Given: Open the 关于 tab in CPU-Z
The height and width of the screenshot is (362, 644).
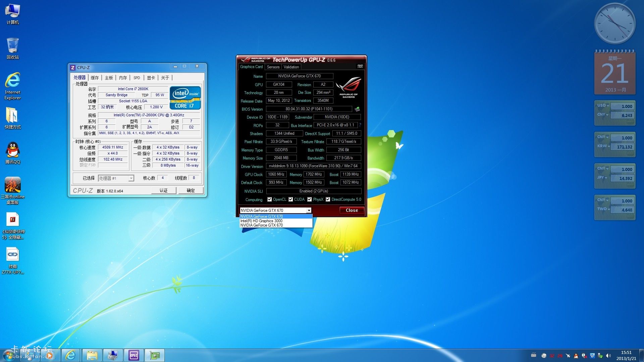Looking at the screenshot, I should tap(165, 78).
